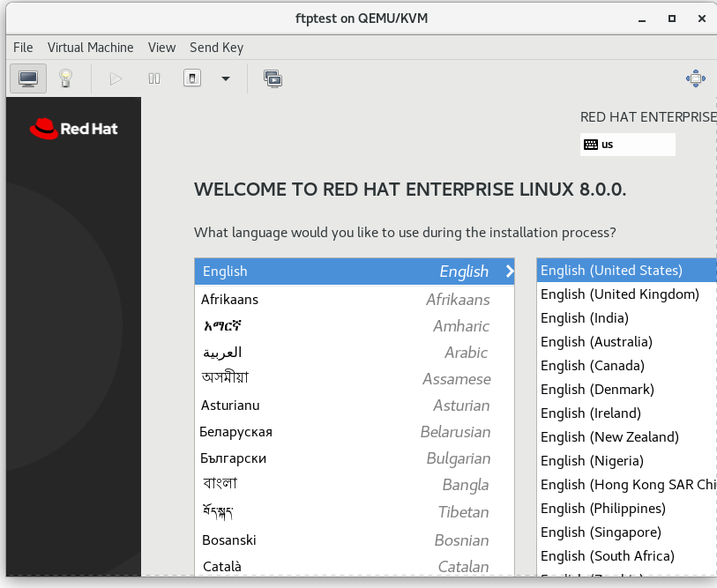Minimize the ftptest window
Screen dimensions: 717x588
coord(642,19)
